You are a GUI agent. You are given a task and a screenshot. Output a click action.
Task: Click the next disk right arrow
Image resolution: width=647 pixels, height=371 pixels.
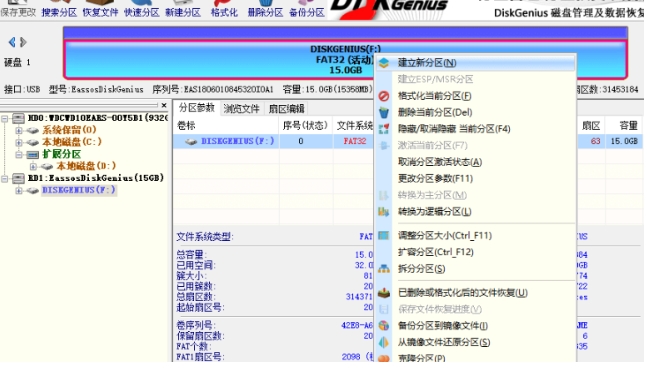(23, 42)
